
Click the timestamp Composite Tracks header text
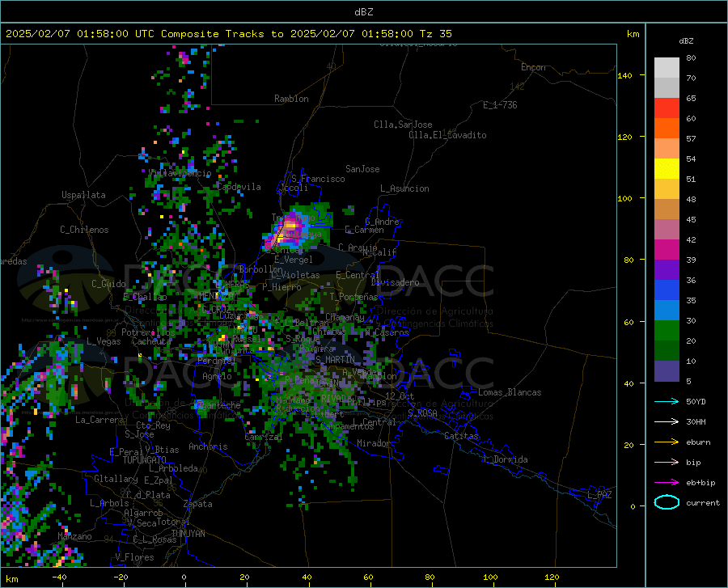point(228,33)
